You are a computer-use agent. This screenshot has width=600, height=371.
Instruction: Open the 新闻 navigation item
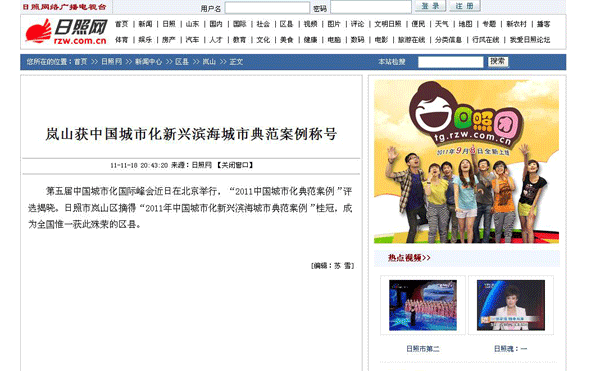(145, 24)
